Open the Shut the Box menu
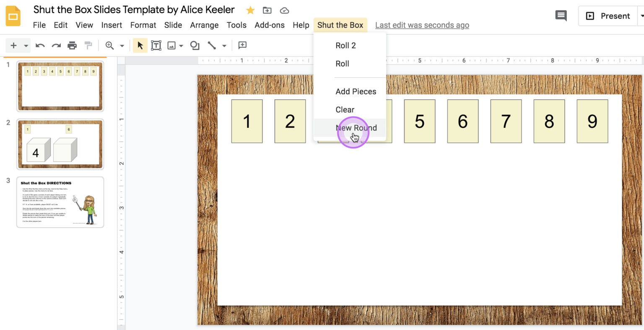The width and height of the screenshot is (644, 330). point(340,25)
